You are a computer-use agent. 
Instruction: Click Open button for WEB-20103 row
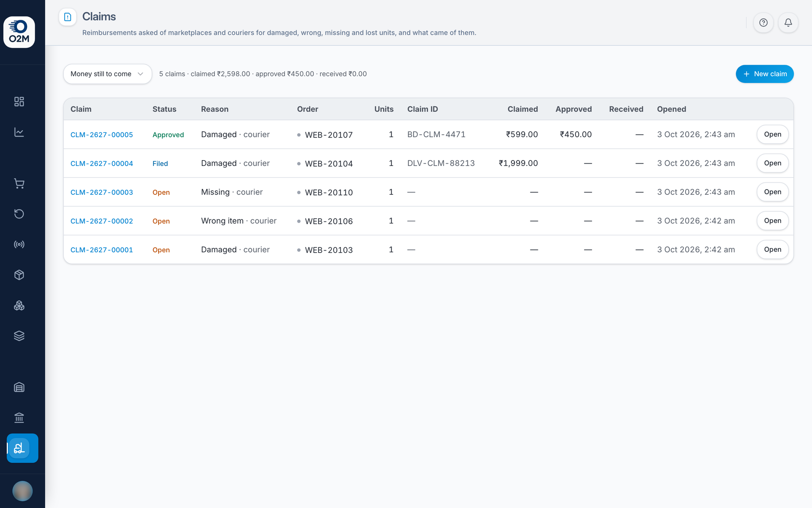[x=773, y=250]
